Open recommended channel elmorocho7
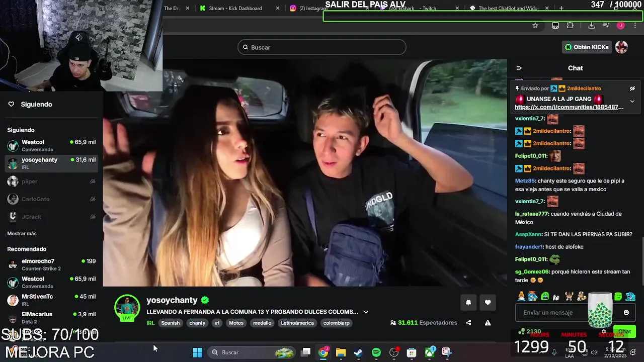The image size is (644, 362). (x=51, y=264)
